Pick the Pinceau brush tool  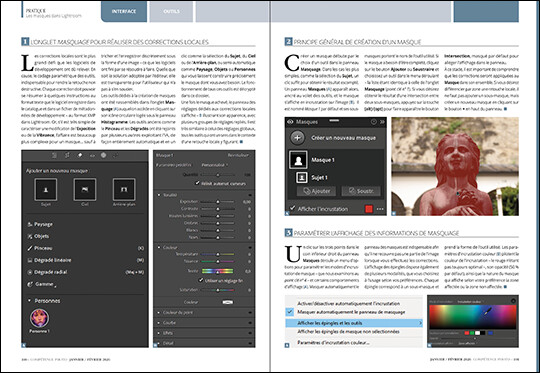40,248
